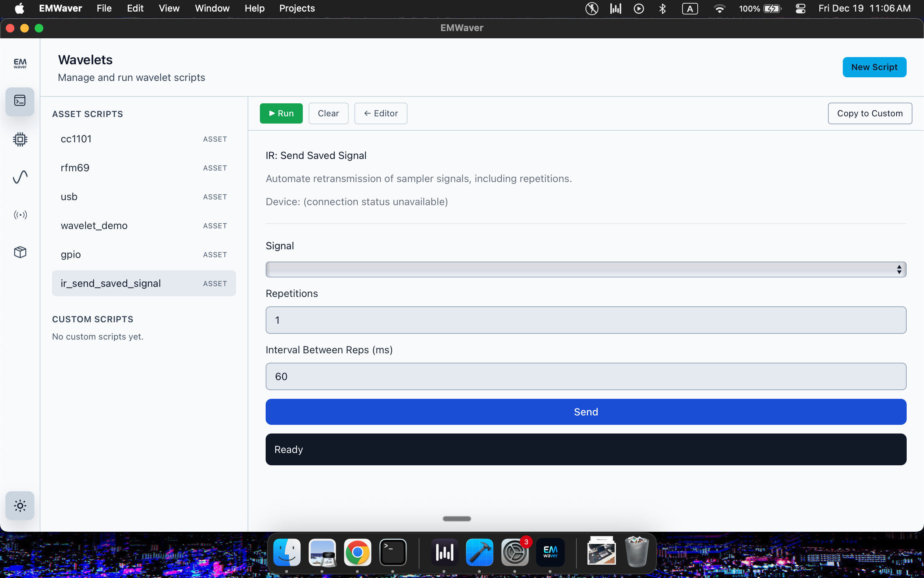Open Xcode from the Dock

480,552
